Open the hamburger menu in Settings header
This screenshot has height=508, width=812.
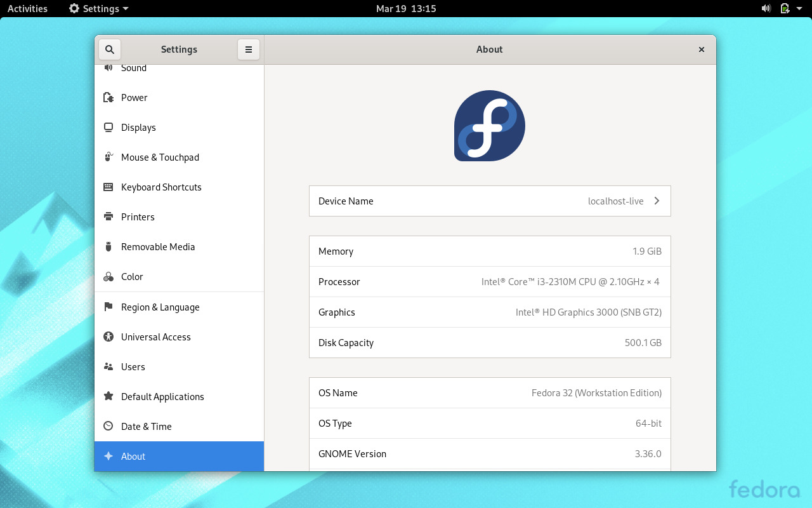tap(248, 49)
